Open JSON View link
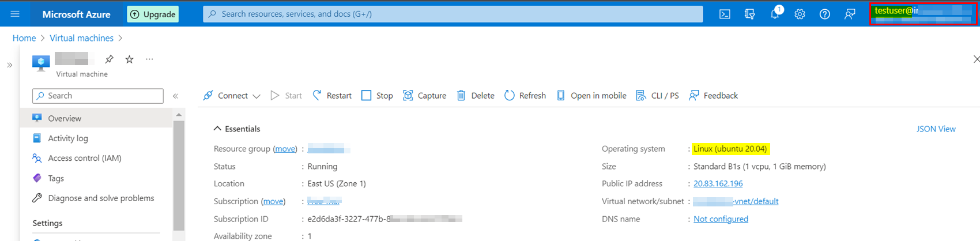 (936, 129)
